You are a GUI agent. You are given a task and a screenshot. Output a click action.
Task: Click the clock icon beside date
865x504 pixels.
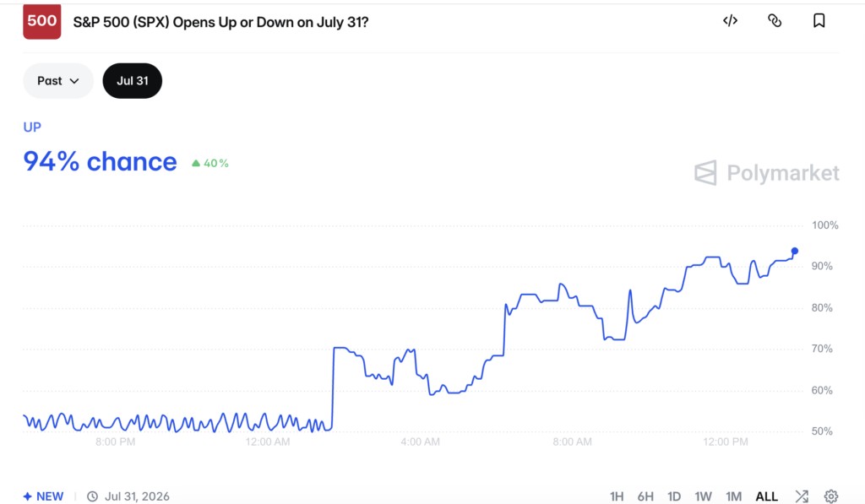(92, 496)
